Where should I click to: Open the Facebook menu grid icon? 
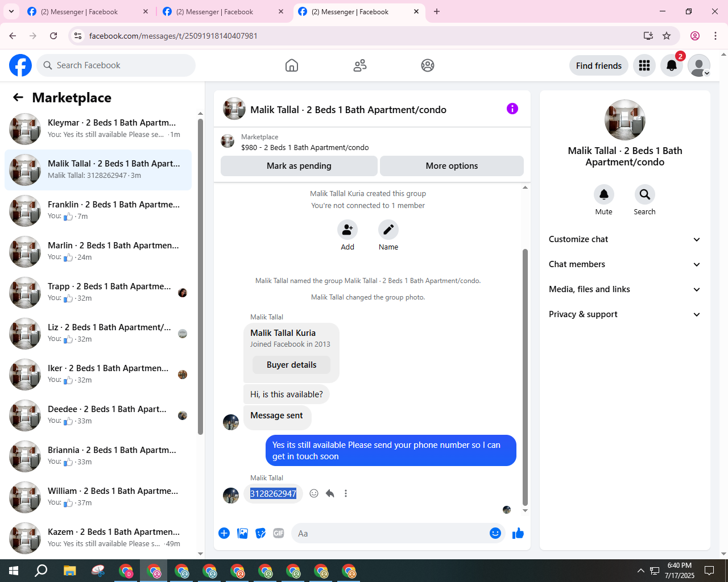[x=644, y=65]
